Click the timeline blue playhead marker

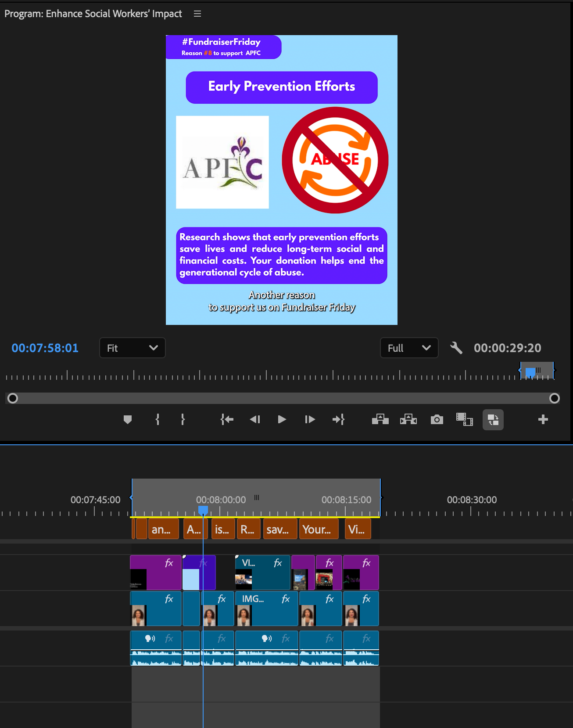click(203, 510)
